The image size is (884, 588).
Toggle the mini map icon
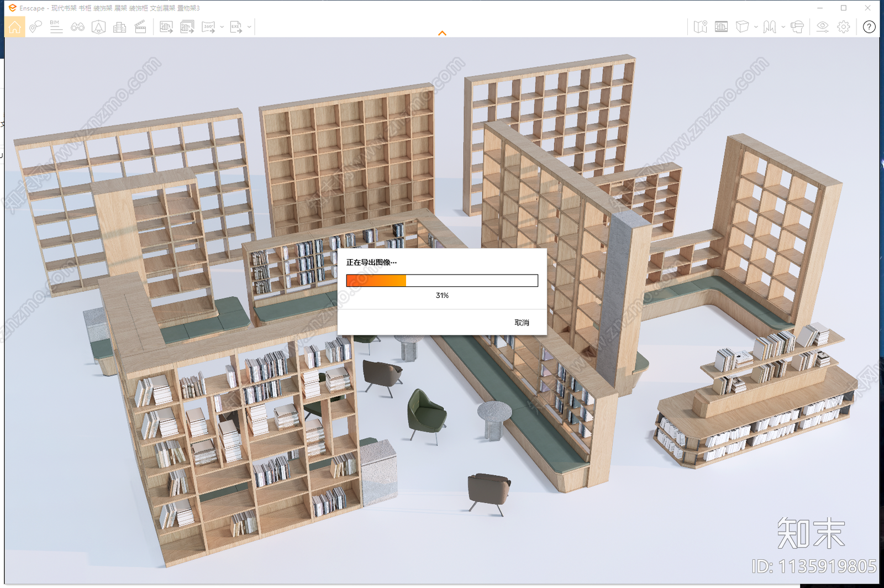click(x=701, y=27)
